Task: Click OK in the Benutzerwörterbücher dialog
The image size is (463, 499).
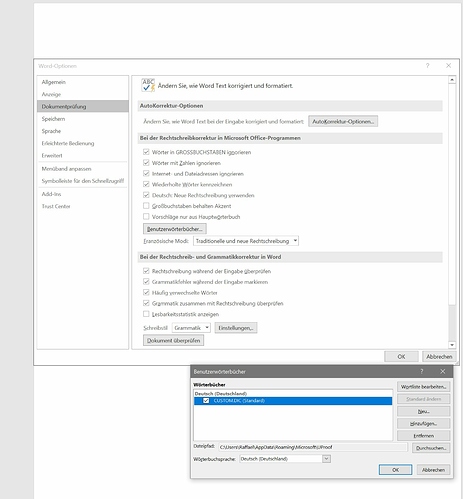Action: (395, 470)
